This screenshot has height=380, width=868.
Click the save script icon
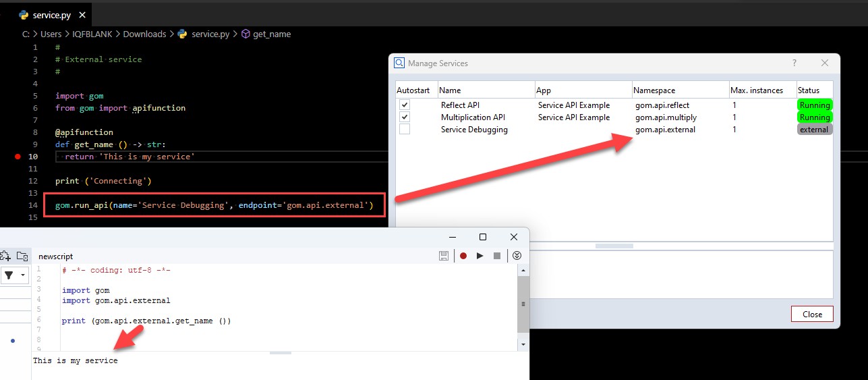click(x=444, y=256)
